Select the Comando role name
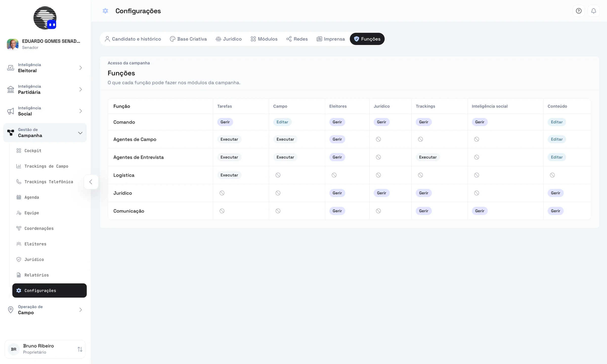This screenshot has height=364, width=607. coord(124,122)
